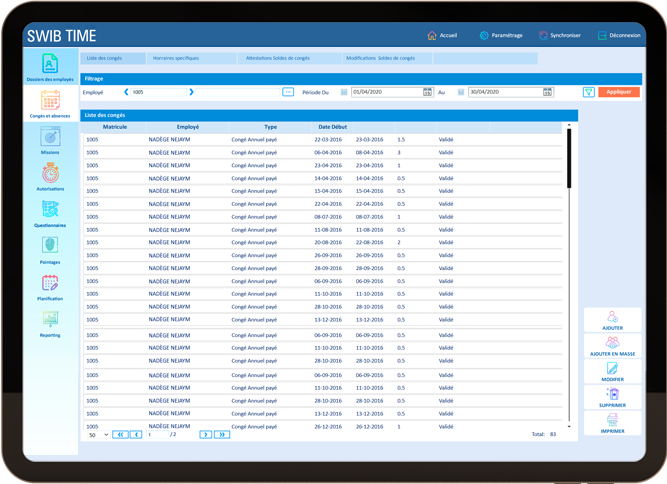Go to next employee with right arrow

(191, 92)
